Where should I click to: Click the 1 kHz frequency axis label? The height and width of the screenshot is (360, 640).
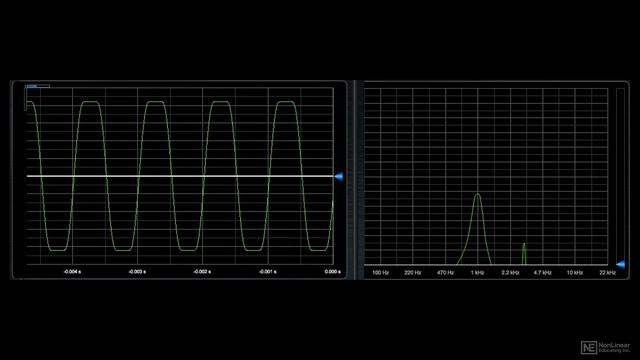[478, 273]
